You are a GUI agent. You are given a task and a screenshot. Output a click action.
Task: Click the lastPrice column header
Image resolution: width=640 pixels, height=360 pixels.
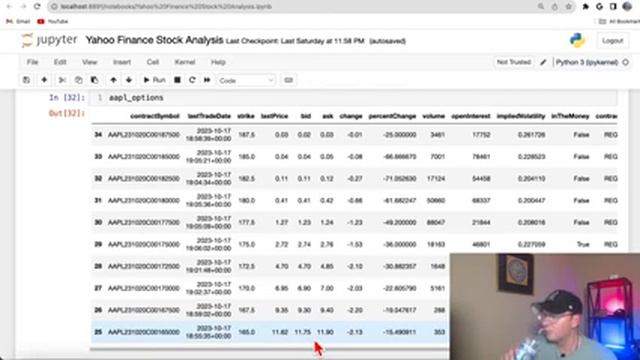[x=274, y=116]
